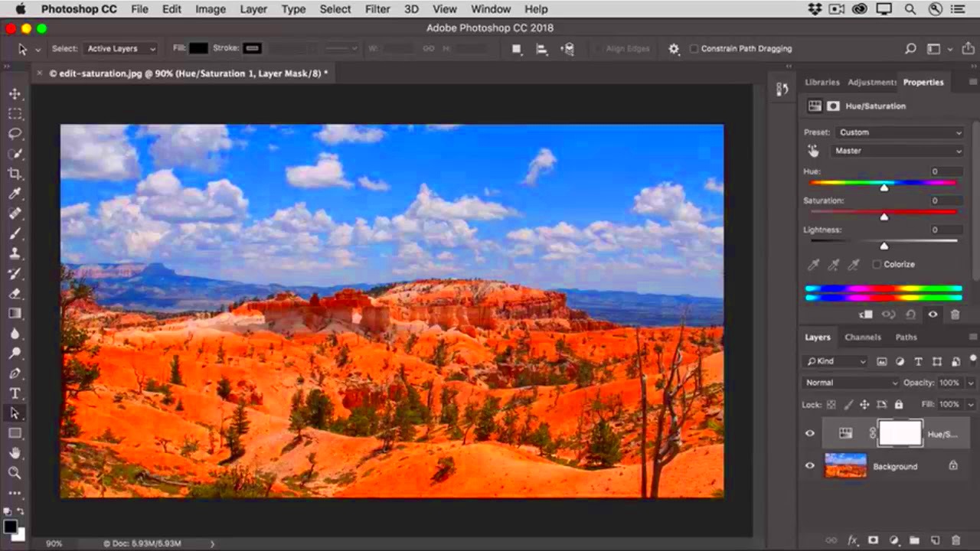Click the Hue slider handle

884,187
